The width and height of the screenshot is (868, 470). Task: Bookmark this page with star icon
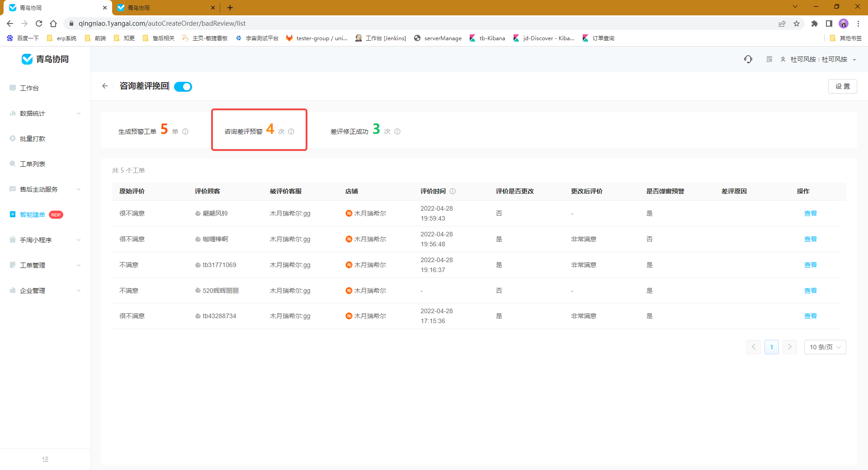pos(797,23)
